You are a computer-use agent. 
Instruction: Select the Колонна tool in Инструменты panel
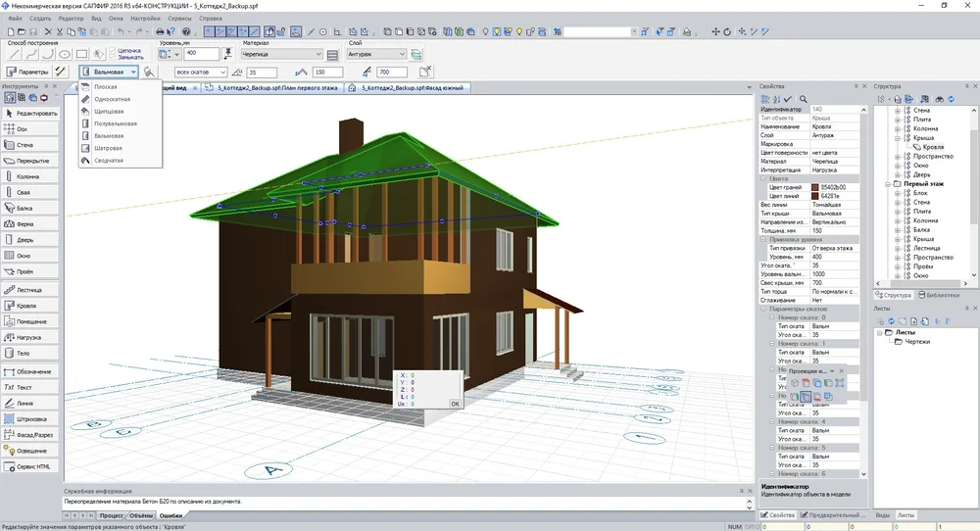pyautogui.click(x=30, y=176)
